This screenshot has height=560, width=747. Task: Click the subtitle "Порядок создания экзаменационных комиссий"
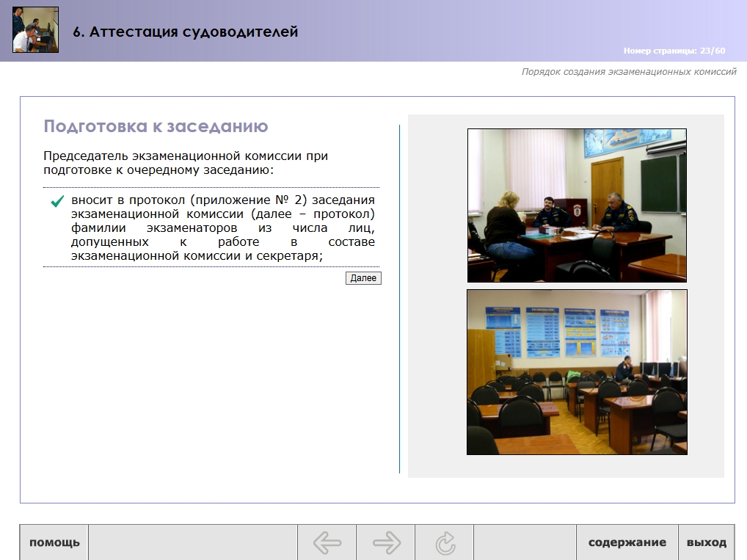coord(629,71)
